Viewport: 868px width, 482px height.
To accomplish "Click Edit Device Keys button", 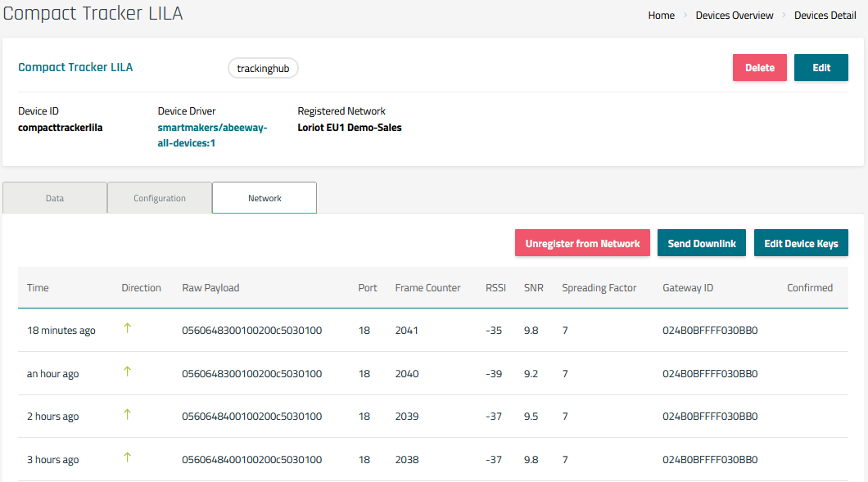I will click(800, 243).
